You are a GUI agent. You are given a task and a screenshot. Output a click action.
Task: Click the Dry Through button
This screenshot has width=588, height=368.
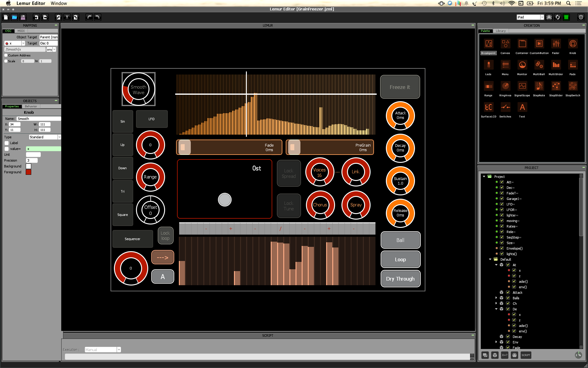tap(400, 279)
